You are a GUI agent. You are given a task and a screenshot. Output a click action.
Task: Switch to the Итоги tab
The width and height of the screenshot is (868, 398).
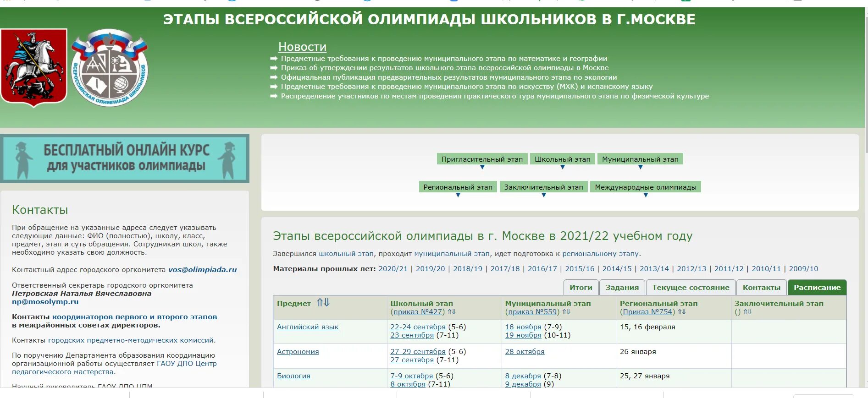click(581, 288)
